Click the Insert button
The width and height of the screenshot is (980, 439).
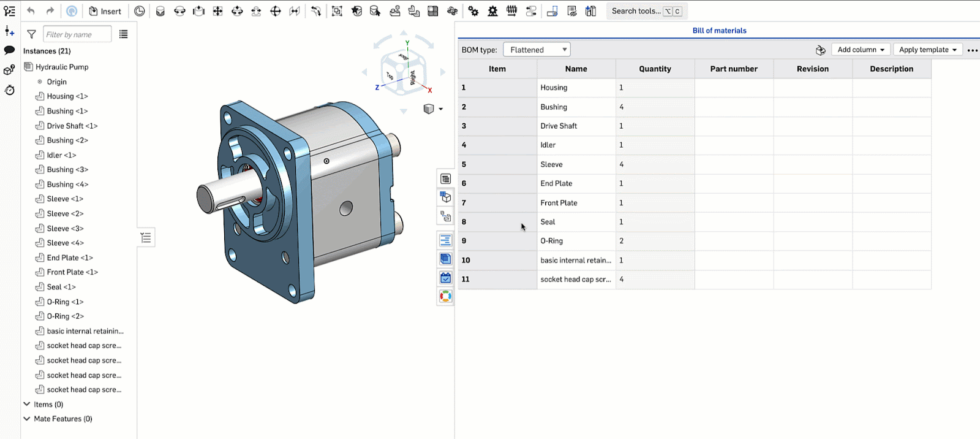click(105, 11)
